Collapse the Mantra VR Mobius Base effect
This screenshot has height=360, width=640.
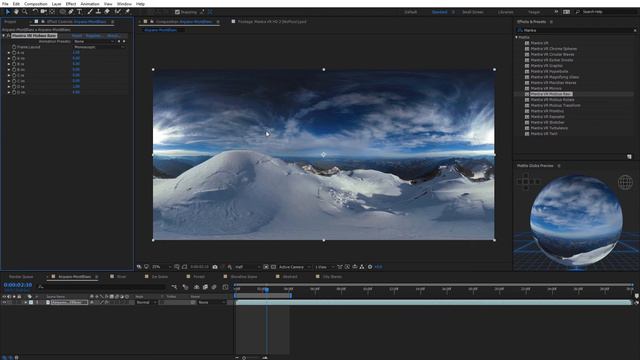4,36
